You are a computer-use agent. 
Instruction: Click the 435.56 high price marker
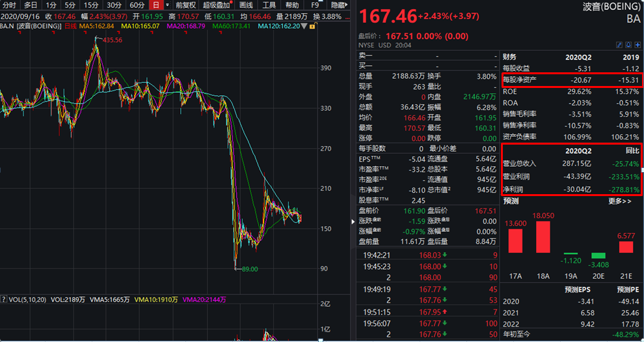point(113,40)
